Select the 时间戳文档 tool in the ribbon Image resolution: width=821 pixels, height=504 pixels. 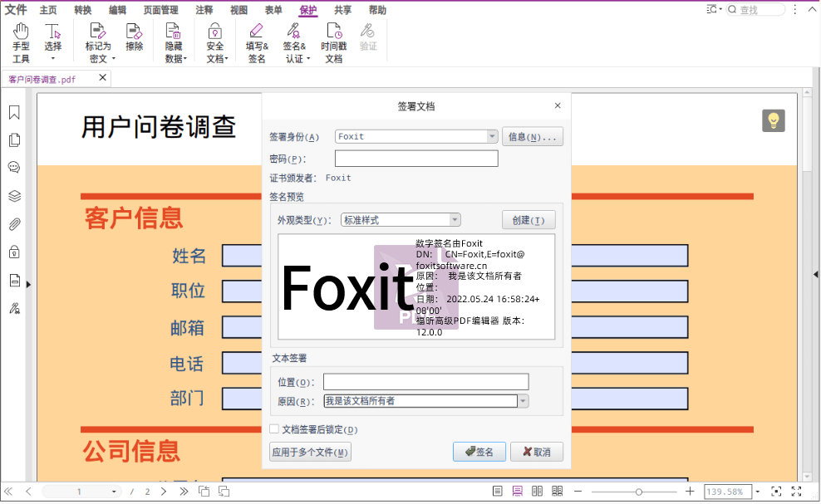[x=333, y=39]
